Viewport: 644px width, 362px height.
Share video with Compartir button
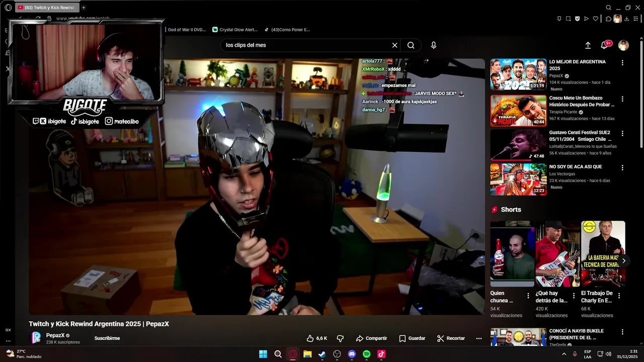point(371,338)
